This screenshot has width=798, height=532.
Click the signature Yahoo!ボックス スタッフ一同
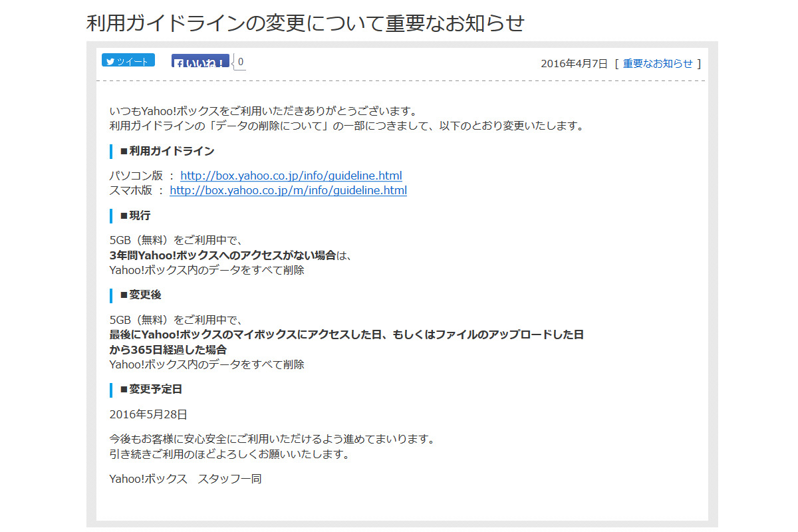[186, 479]
